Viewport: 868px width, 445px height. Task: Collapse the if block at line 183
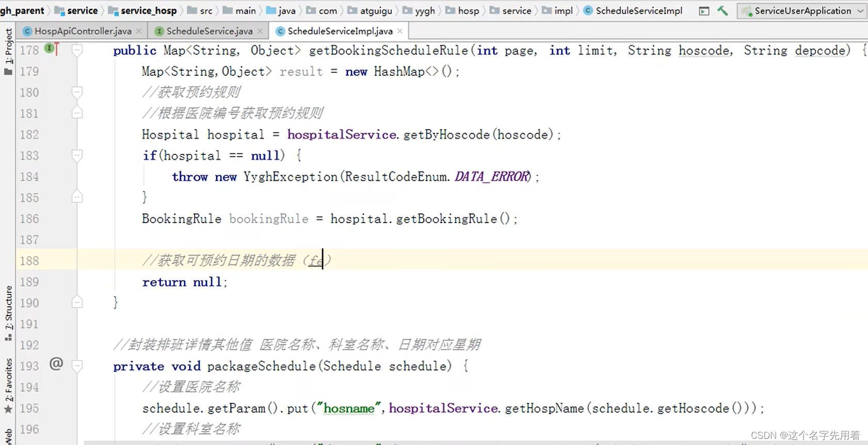(x=77, y=155)
